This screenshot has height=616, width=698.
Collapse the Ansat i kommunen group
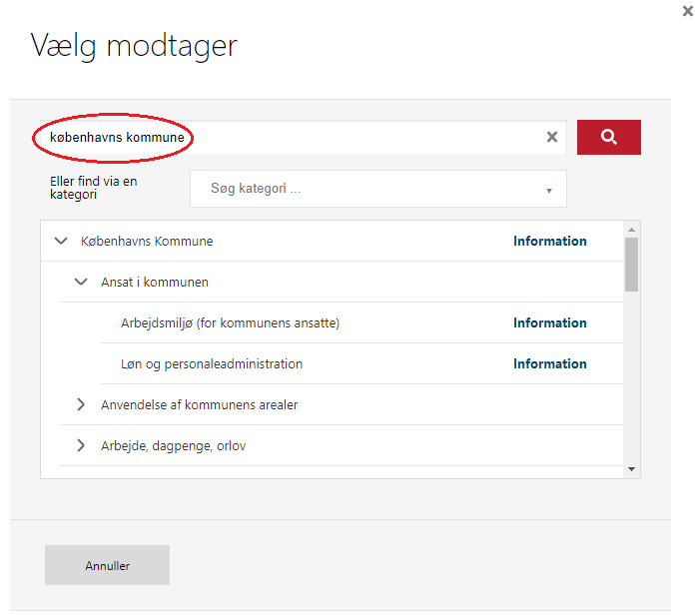[x=81, y=282]
